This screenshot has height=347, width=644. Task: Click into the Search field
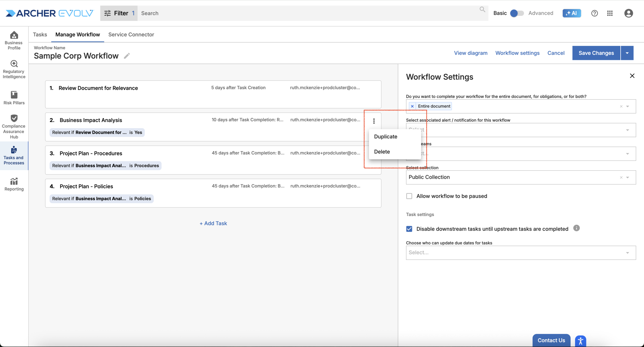309,13
